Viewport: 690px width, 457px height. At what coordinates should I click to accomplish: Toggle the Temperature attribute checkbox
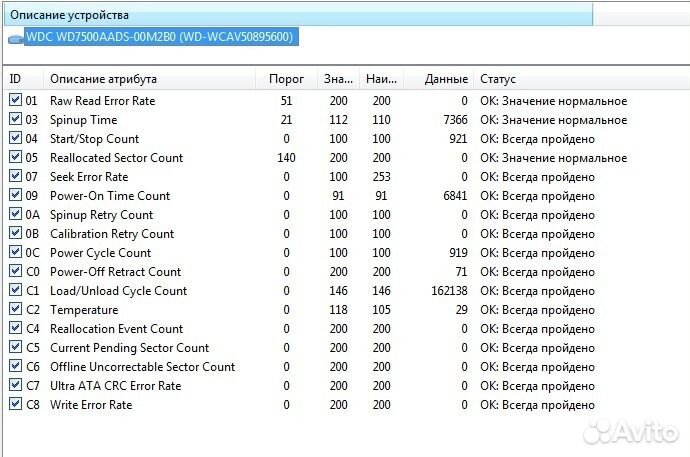point(15,310)
